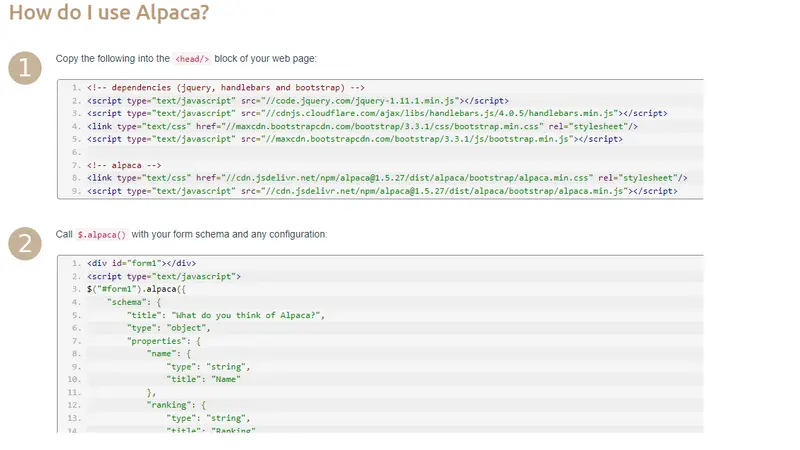The height and width of the screenshot is (450, 800).
Task: Click the dependencies comment line in first code block
Action: [226, 88]
